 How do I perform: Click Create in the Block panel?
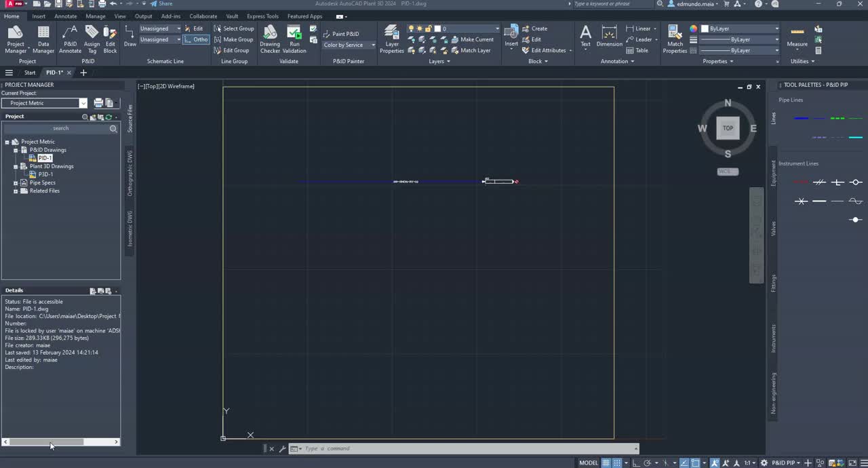coord(538,28)
